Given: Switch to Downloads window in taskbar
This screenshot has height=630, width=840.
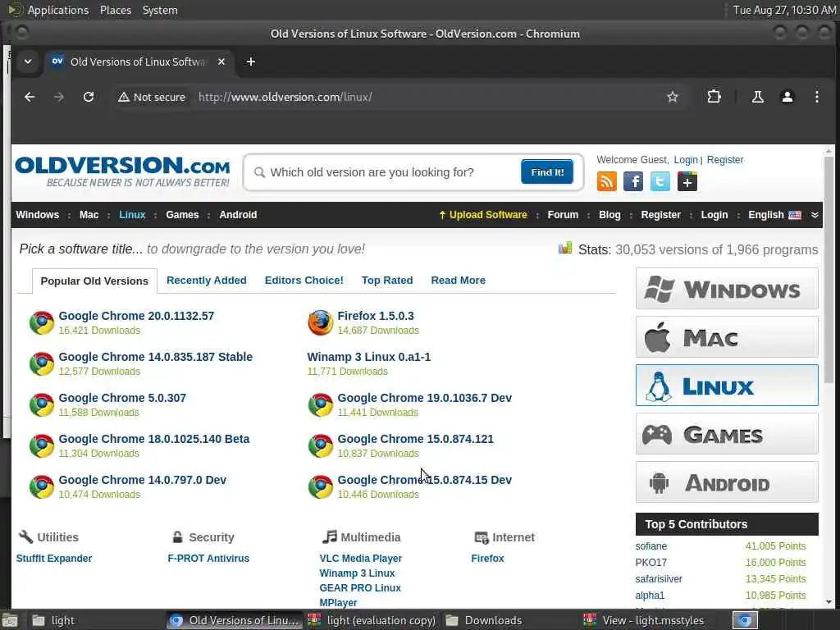Looking at the screenshot, I should click(482, 620).
